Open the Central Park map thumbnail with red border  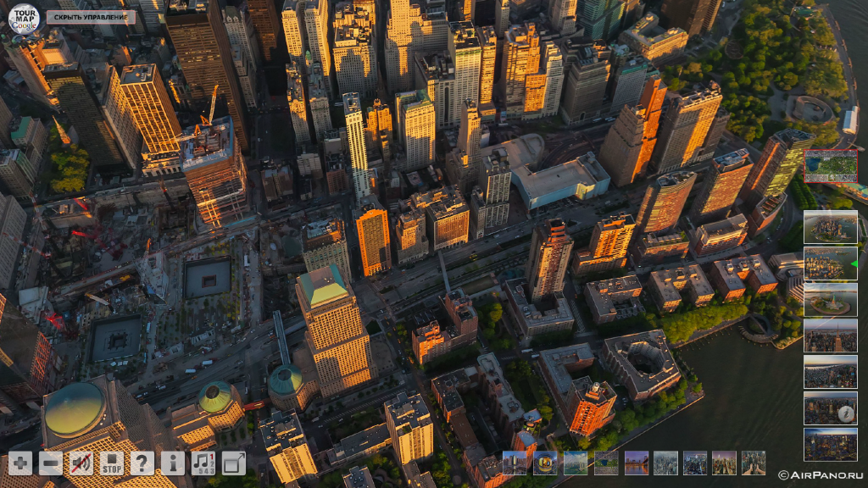(x=831, y=166)
